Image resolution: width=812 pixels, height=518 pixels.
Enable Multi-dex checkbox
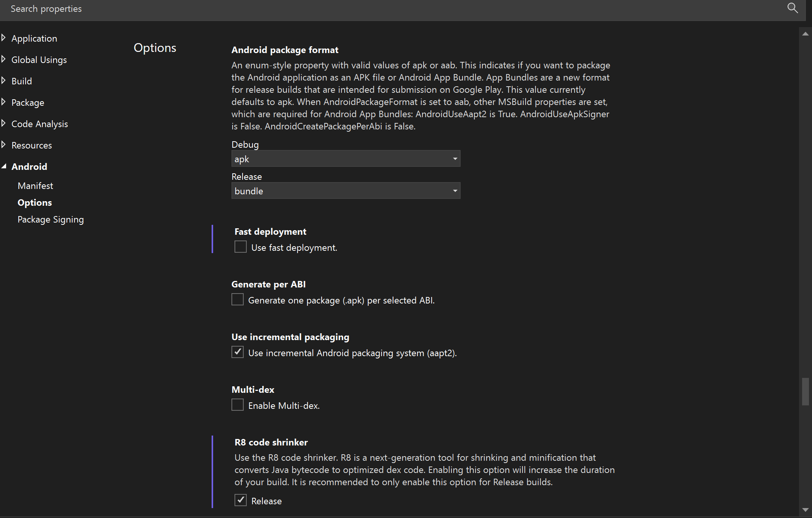pyautogui.click(x=237, y=405)
